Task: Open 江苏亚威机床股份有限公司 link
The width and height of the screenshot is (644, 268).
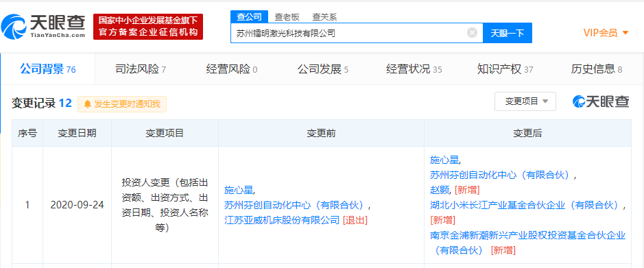Action: click(x=282, y=220)
